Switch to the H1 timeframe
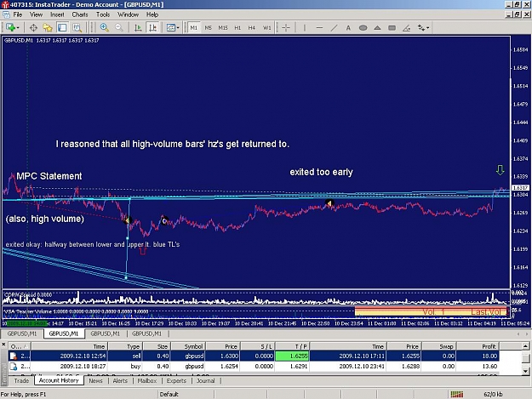This screenshot has height=399, width=532. click(237, 28)
